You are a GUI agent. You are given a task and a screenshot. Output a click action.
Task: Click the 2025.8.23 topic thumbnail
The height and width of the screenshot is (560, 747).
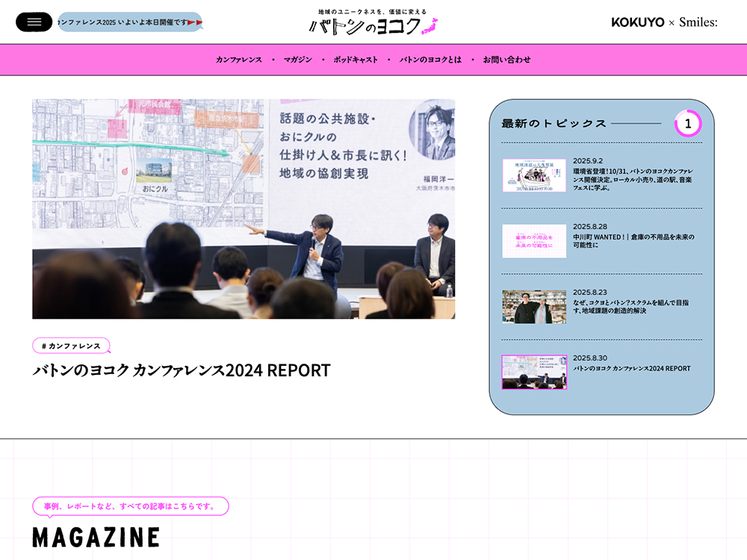534,307
